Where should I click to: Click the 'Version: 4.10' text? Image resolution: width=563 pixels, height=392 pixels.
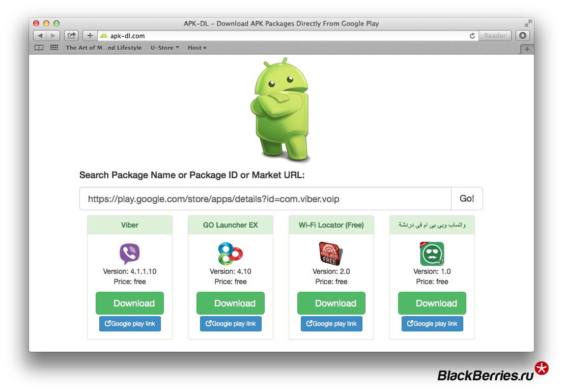231,271
